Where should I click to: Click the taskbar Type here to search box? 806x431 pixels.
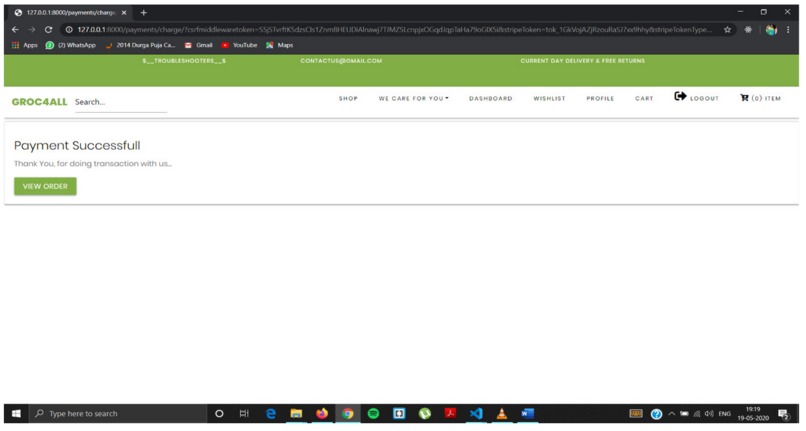[x=118, y=414]
